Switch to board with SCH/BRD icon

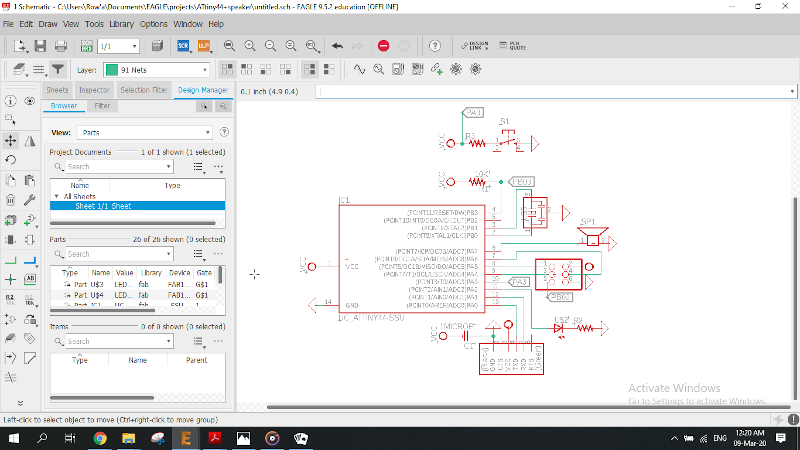pyautogui.click(x=86, y=46)
